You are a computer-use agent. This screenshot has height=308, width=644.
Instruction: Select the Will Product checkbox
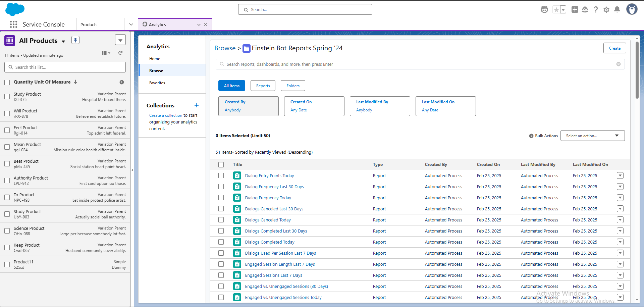click(7, 113)
